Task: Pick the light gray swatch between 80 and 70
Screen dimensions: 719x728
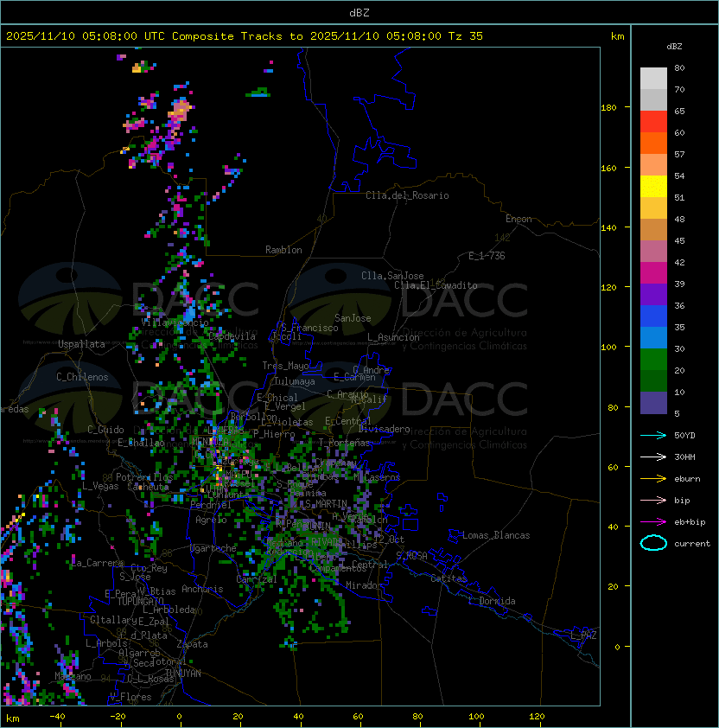Action: click(653, 79)
